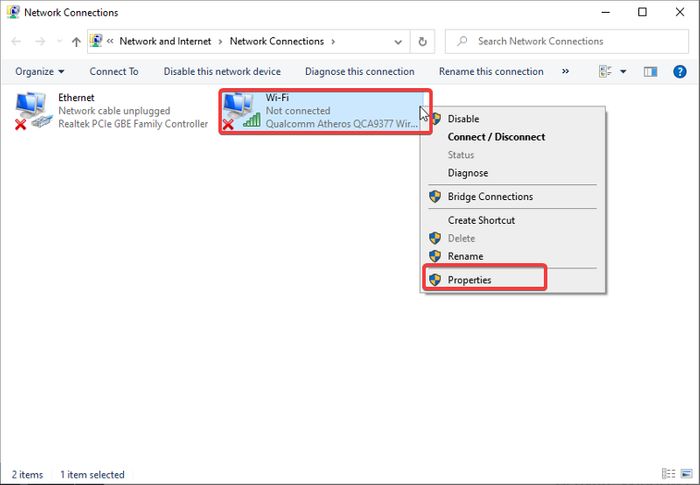This screenshot has height=485, width=700.
Task: Open help with the question mark icon
Action: click(x=679, y=72)
